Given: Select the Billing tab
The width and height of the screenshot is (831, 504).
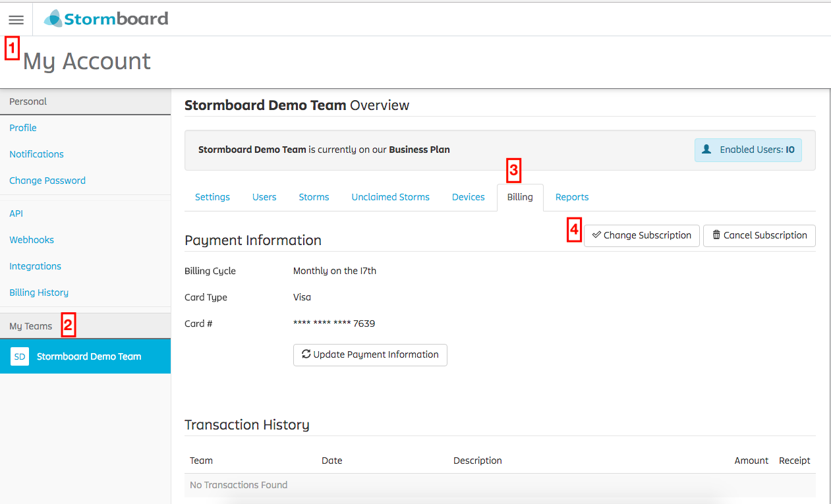Looking at the screenshot, I should 520,197.
